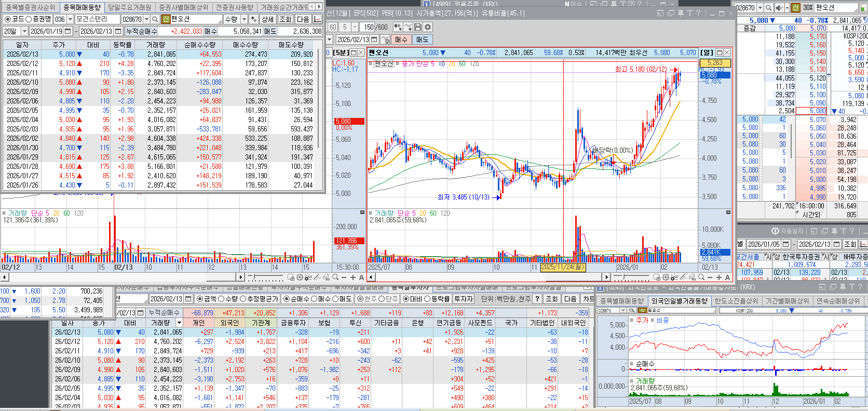Open the 수량 unit dropdown
Screen dimensions: 868x411
[x=244, y=19]
